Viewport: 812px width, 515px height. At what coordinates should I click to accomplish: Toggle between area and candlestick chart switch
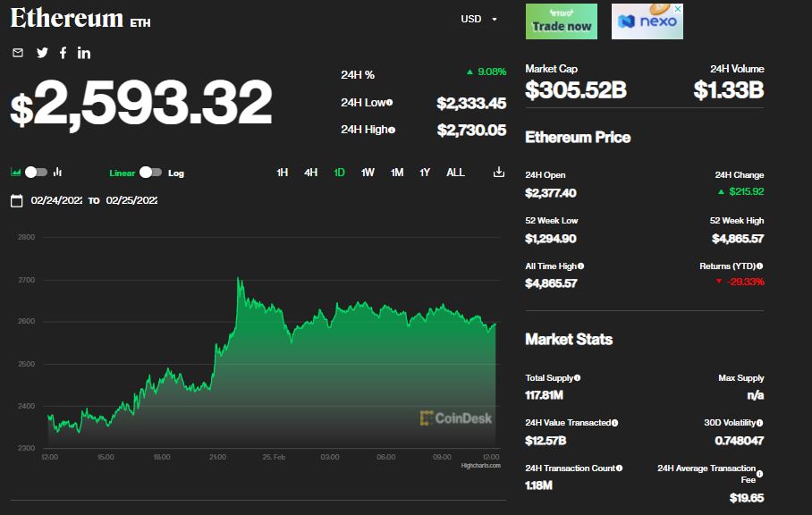[37, 173]
